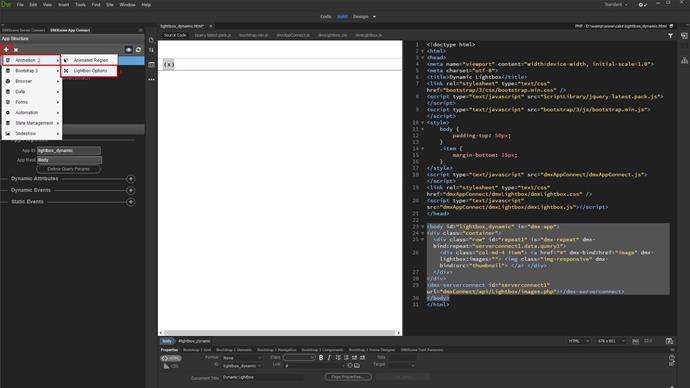Open the Class dropdown in Properties
The width and height of the screenshot is (690, 388).
click(x=299, y=358)
